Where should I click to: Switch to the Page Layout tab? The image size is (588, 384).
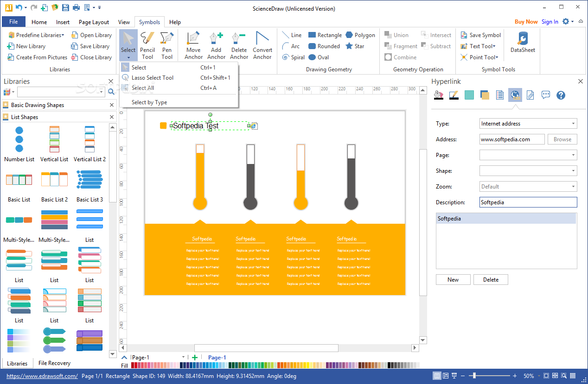pos(94,22)
